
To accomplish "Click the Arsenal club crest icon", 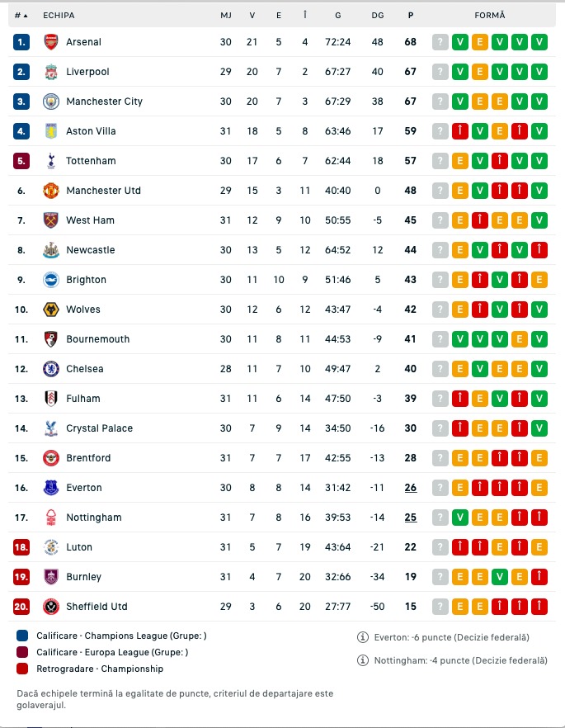I will [x=51, y=42].
